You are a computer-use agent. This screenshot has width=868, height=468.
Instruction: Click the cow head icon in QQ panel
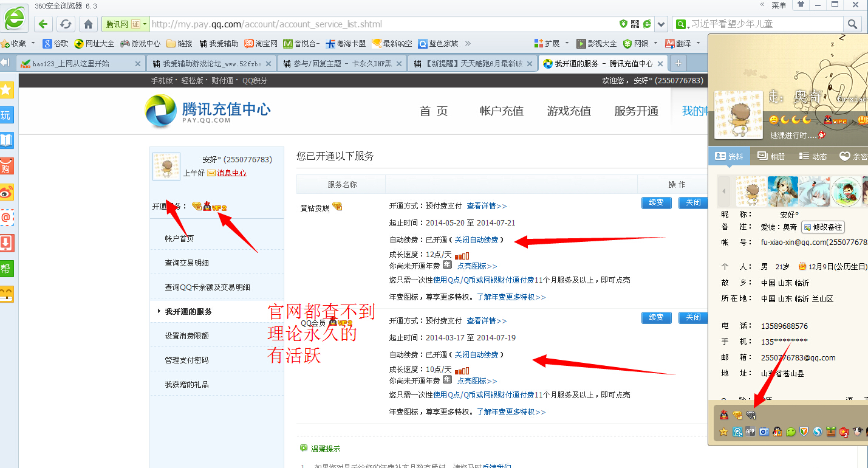point(858,432)
